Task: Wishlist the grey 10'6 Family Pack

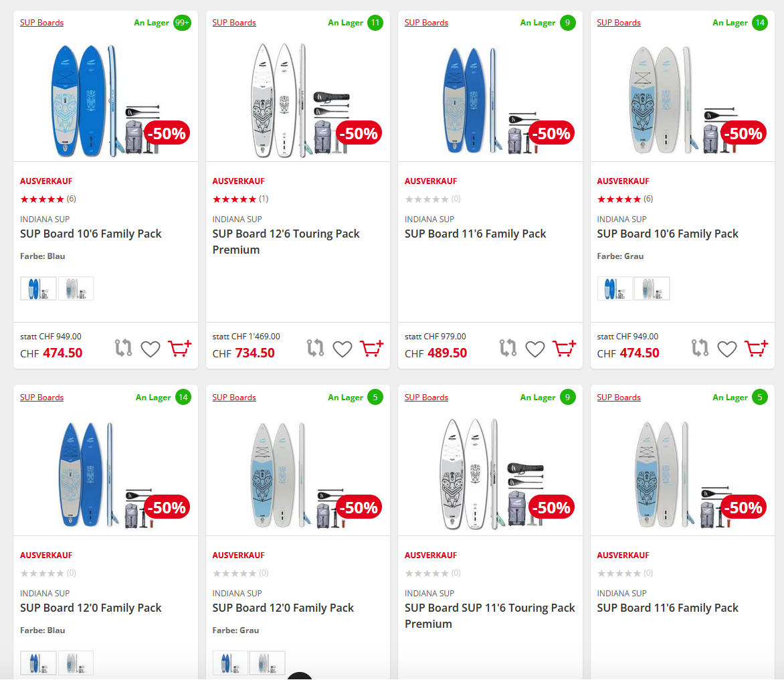Action: [727, 349]
